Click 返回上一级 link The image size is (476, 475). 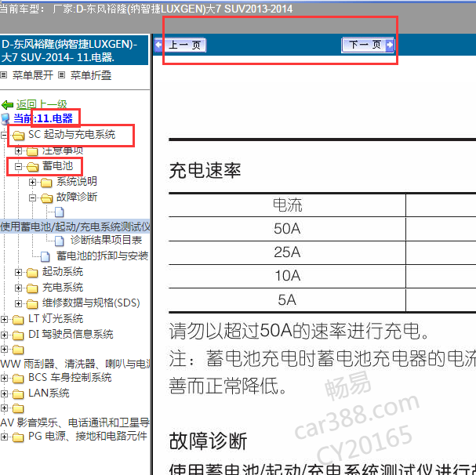tap(42, 104)
